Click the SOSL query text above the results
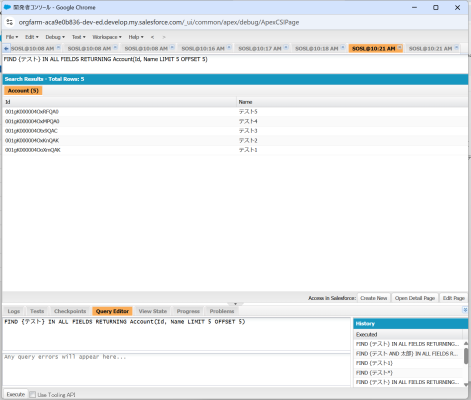The width and height of the screenshot is (471, 400). [x=106, y=59]
